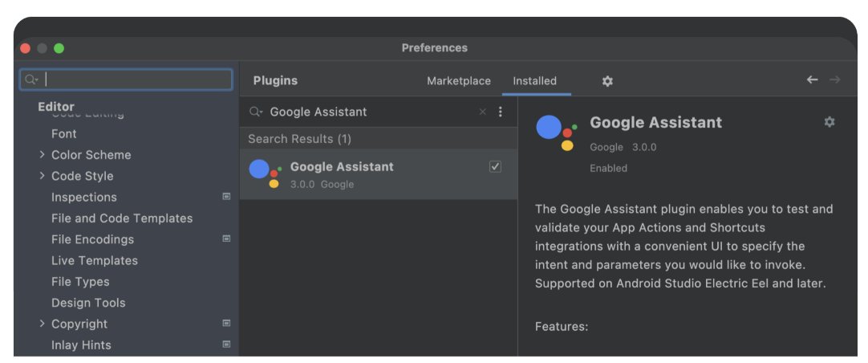This screenshot has width=868, height=363.
Task: Click the red close window button
Action: [25, 48]
